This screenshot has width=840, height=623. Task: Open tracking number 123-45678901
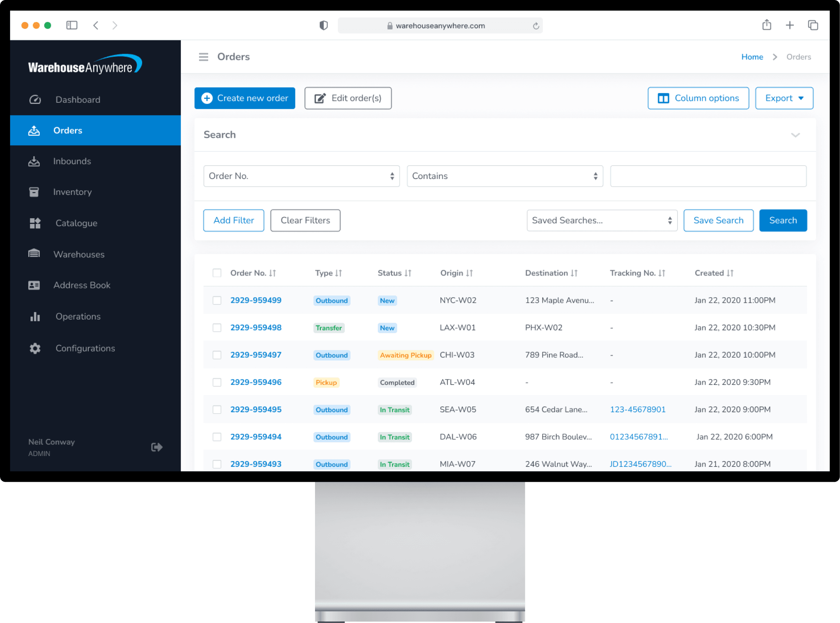click(x=638, y=409)
